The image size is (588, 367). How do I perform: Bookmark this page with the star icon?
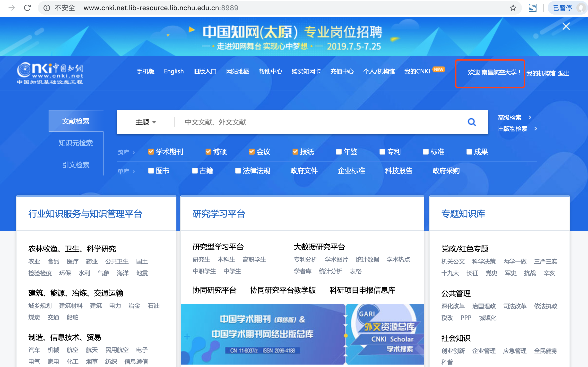point(513,8)
